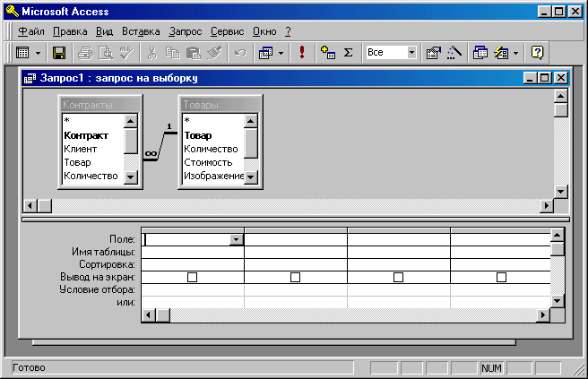Click the Контракты table title bar

point(100,105)
